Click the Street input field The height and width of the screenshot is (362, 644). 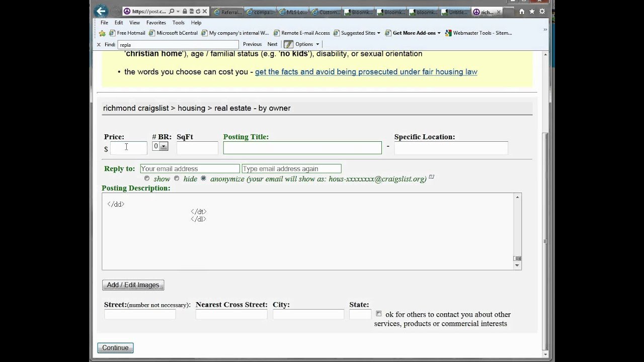tap(140, 314)
